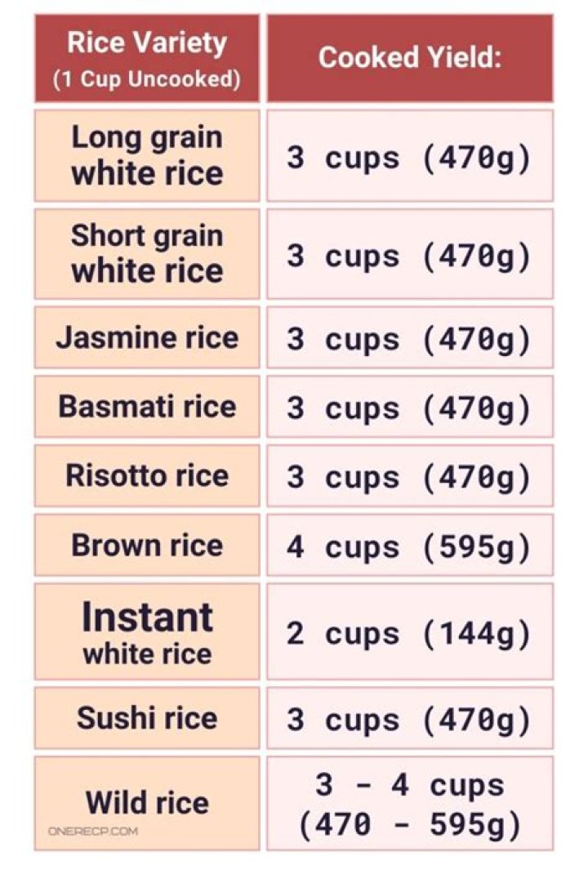Click the cooked yield for Jasmine rice
The height and width of the screenshot is (870, 588).
pyautogui.click(x=409, y=338)
